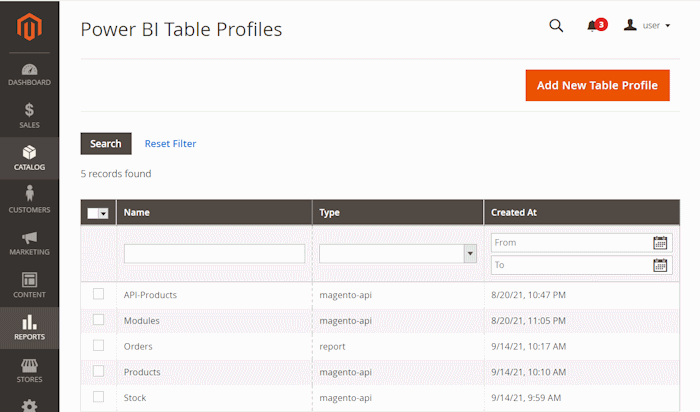Click the 'report' type cell for Orders
Viewport: 700px width, 412px height.
click(332, 346)
